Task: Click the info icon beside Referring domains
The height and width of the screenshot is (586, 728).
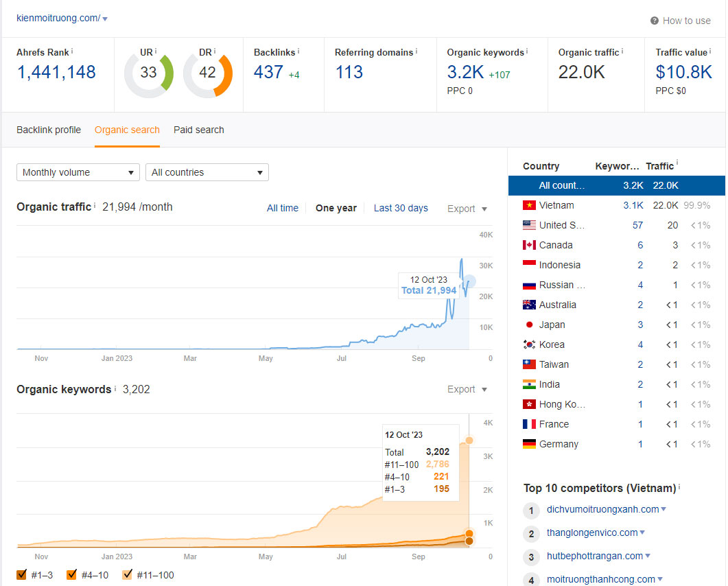Action: coord(416,51)
